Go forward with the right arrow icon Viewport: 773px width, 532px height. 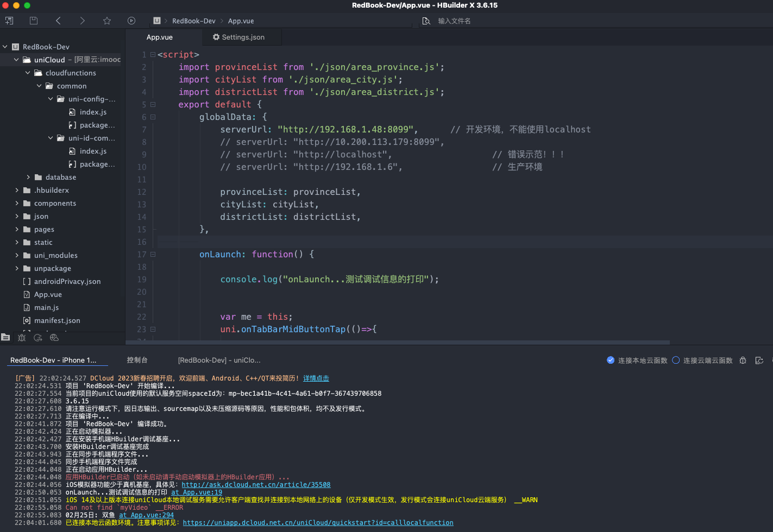click(82, 21)
